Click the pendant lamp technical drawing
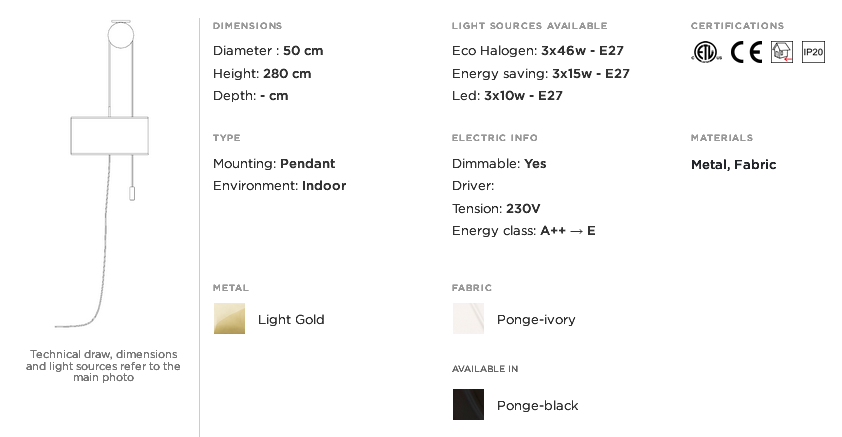Viewport: 842px width, 437px height. point(108,173)
